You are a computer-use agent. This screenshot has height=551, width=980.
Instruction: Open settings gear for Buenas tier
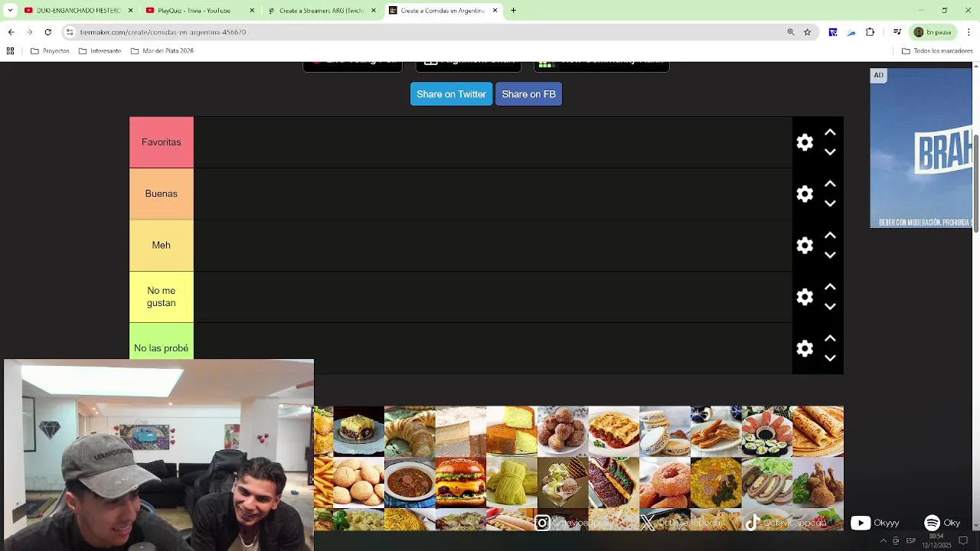[x=805, y=194]
